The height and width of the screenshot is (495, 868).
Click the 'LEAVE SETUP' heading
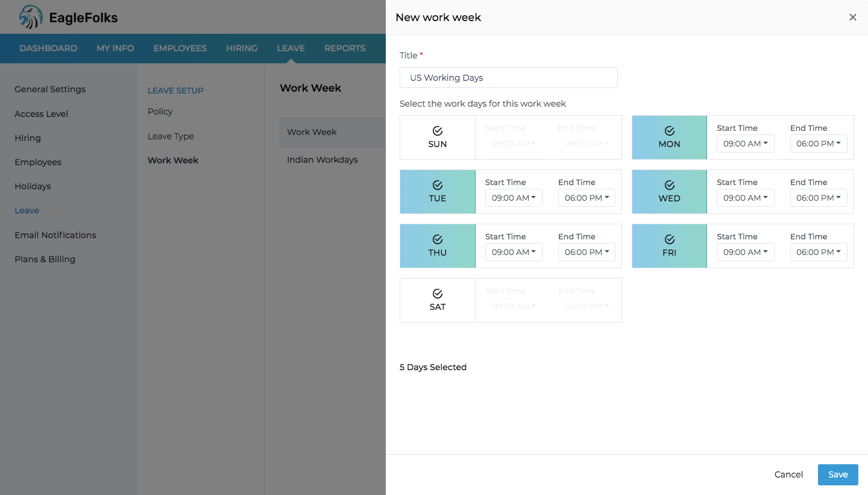pos(175,90)
